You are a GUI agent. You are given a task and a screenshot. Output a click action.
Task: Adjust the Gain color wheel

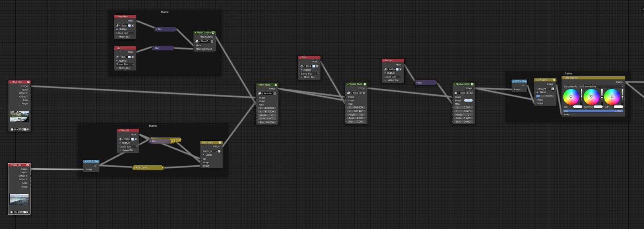612,97
